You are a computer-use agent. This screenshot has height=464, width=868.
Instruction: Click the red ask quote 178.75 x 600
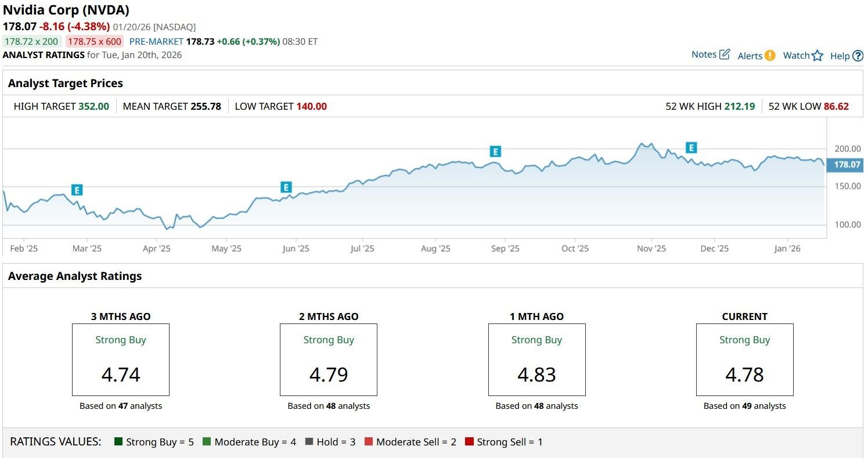coord(94,42)
